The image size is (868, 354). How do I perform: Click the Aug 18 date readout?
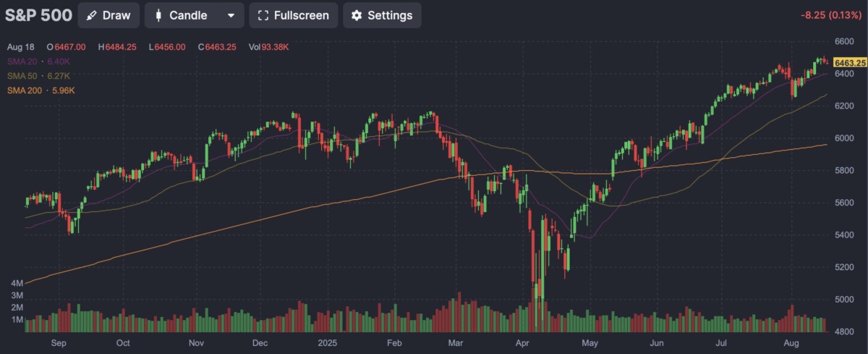tap(20, 47)
